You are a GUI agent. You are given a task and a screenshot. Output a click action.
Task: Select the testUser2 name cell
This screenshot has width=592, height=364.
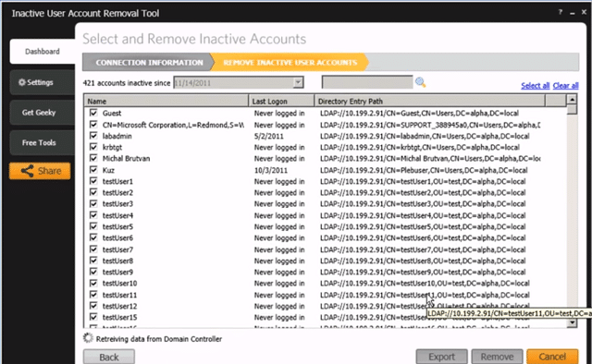pos(117,192)
